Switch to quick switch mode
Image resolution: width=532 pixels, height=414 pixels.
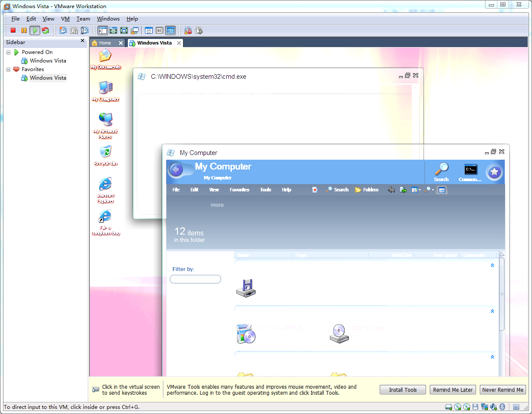[x=113, y=30]
